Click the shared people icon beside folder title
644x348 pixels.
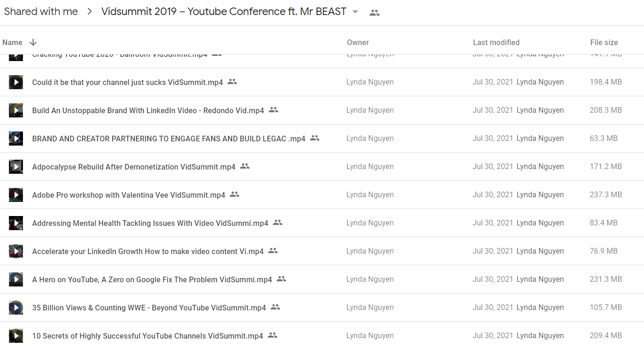pyautogui.click(x=374, y=13)
